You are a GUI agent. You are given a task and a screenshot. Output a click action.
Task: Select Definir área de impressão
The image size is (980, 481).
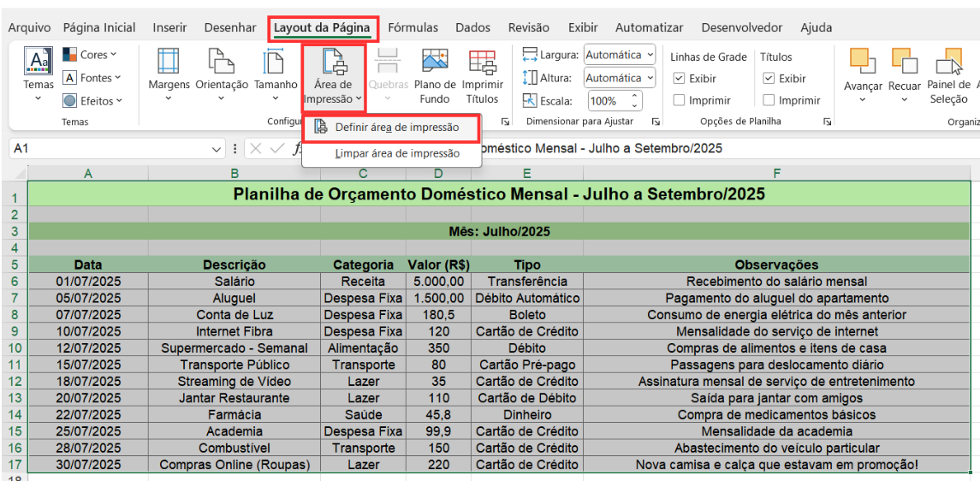(396, 128)
